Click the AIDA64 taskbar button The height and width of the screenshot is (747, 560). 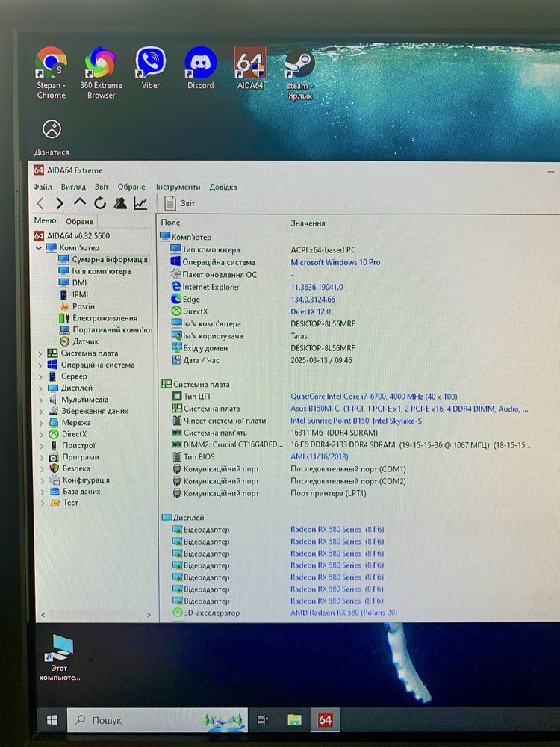click(x=326, y=719)
